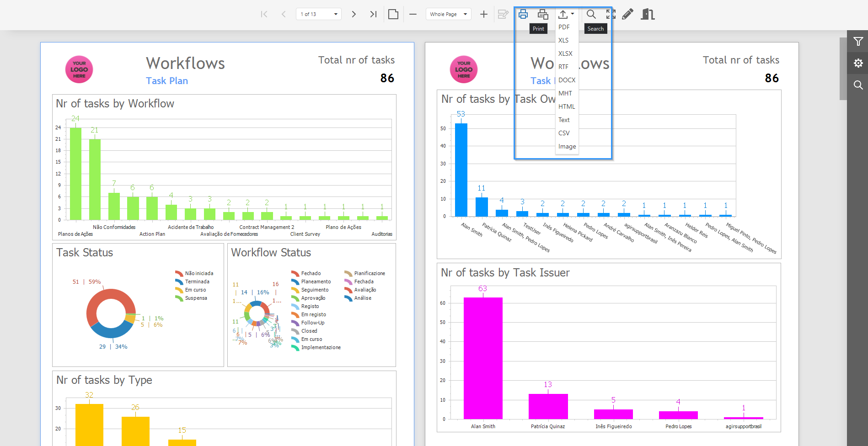Click the Export To dropdown button
The width and height of the screenshot is (868, 446).
point(566,14)
